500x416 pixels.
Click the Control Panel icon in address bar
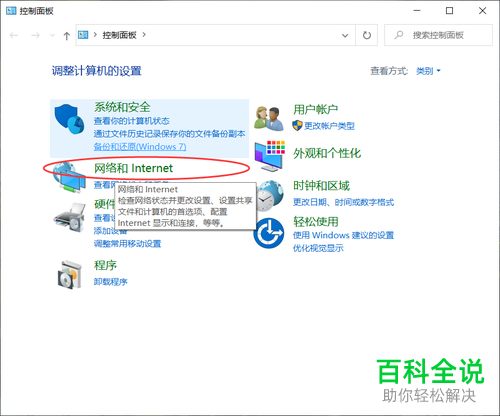coord(83,35)
